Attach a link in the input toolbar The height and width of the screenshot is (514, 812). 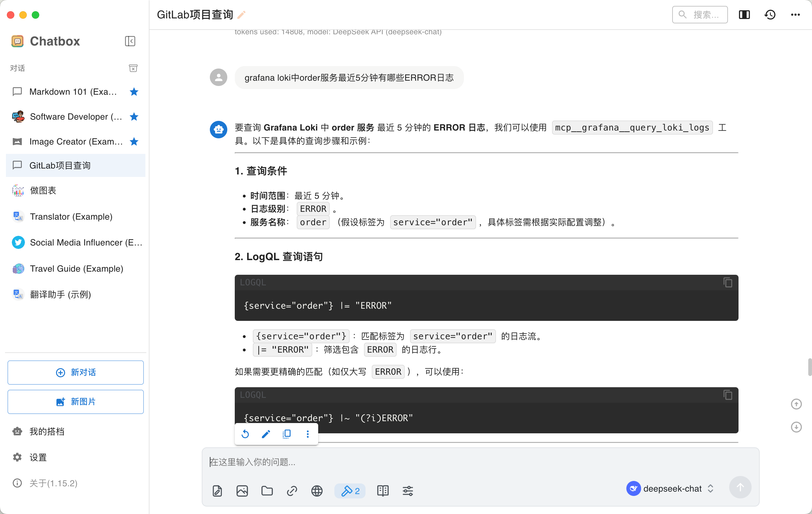(x=292, y=491)
